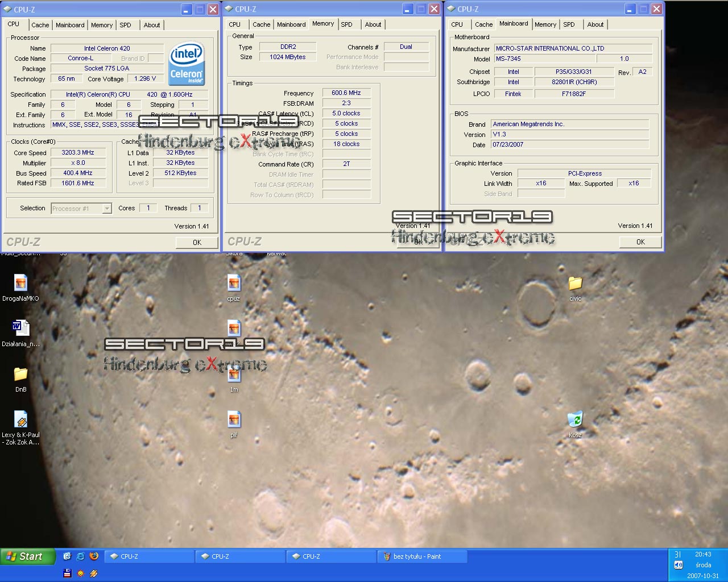Click the smiling sun quick launch icon
Image resolution: width=728 pixels, height=582 pixels.
click(80, 573)
